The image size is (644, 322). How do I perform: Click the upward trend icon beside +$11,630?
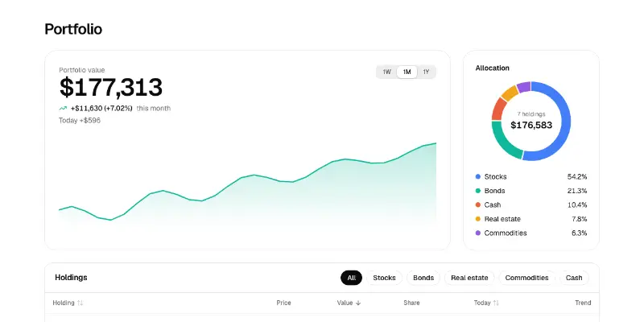[63, 109]
